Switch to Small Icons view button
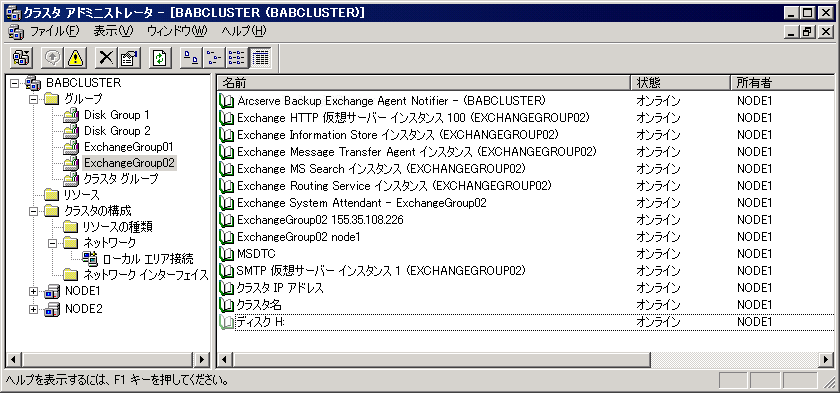This screenshot has width=840, height=393. tap(214, 58)
